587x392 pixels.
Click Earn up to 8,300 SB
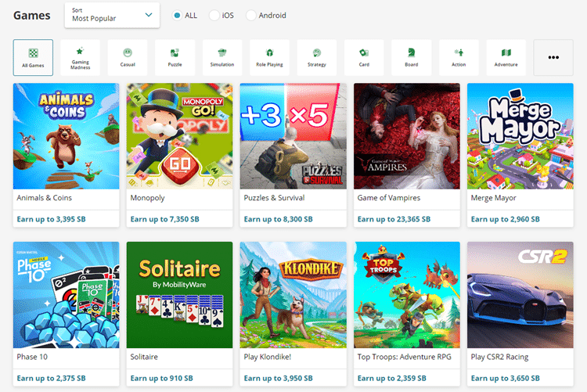[x=278, y=219]
